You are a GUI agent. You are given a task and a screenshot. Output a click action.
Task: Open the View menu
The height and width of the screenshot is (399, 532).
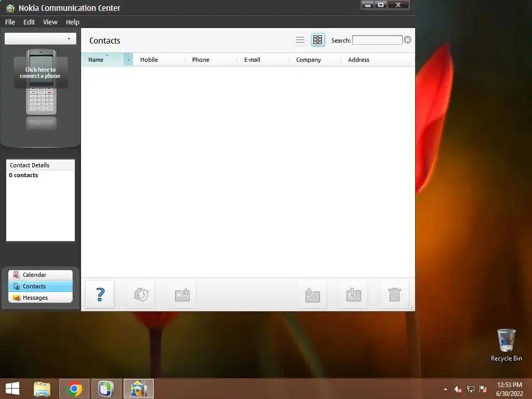tap(50, 22)
